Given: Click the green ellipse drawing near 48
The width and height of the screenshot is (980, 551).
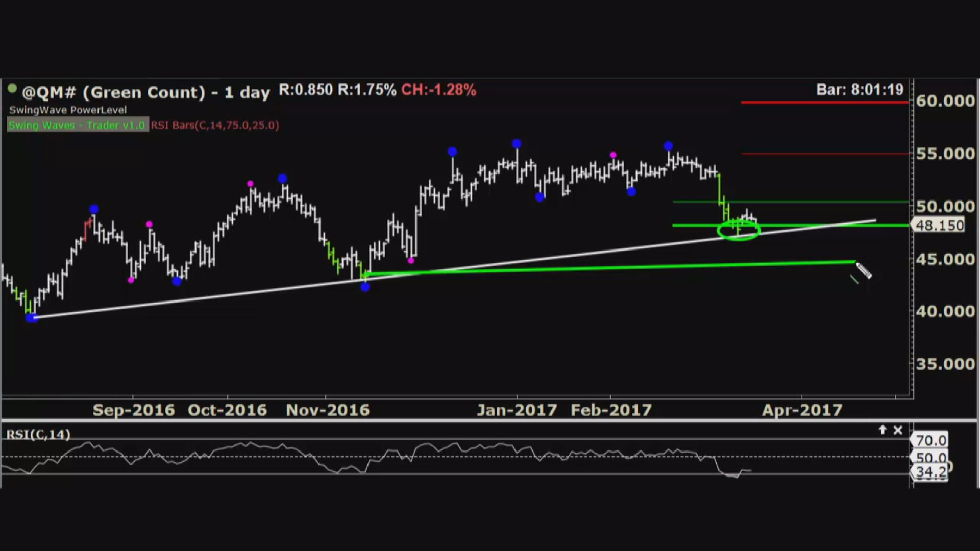Looking at the screenshot, I should pos(739,231).
